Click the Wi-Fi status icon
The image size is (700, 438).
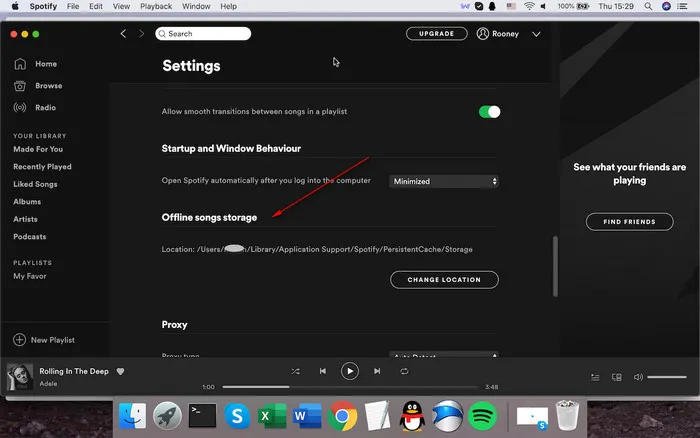coord(529,6)
